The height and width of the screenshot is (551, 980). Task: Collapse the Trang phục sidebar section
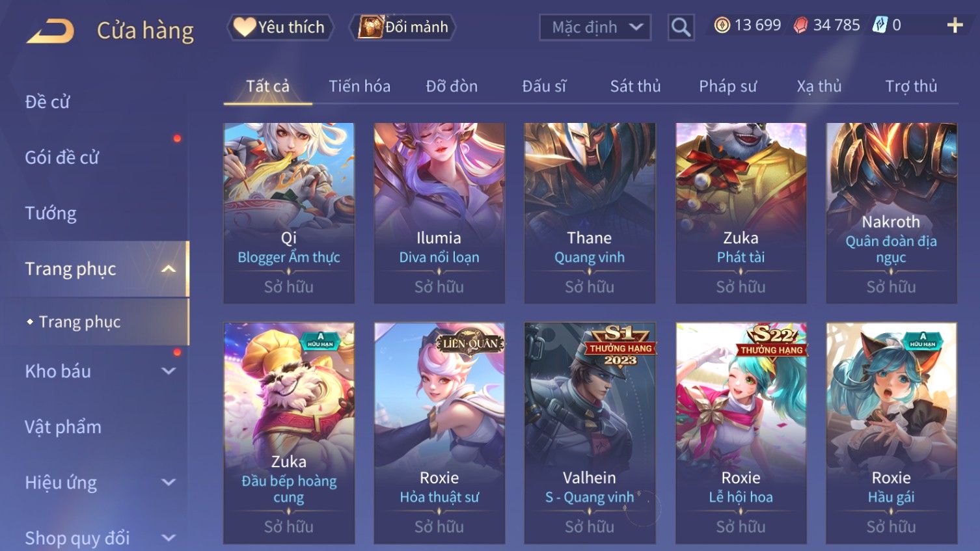(169, 269)
